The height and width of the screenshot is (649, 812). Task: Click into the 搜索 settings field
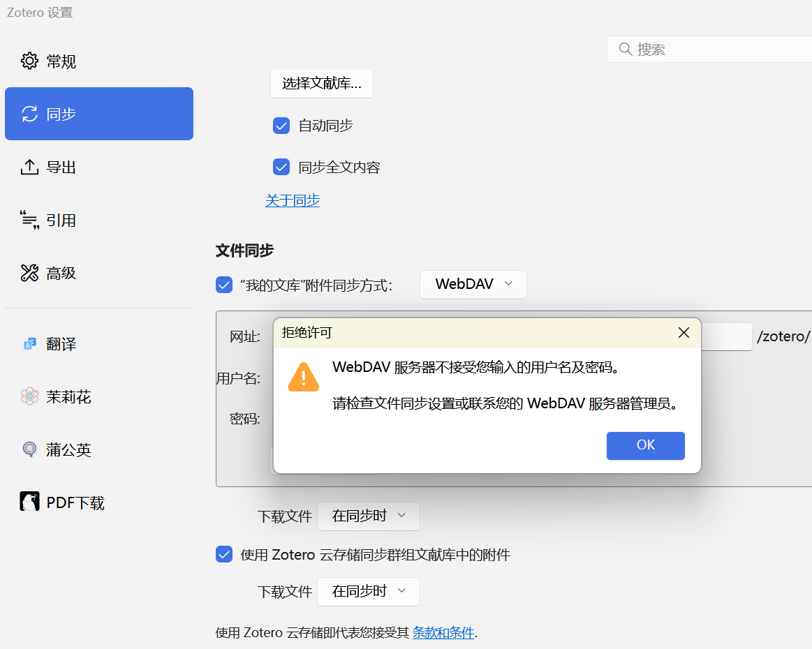coord(709,49)
